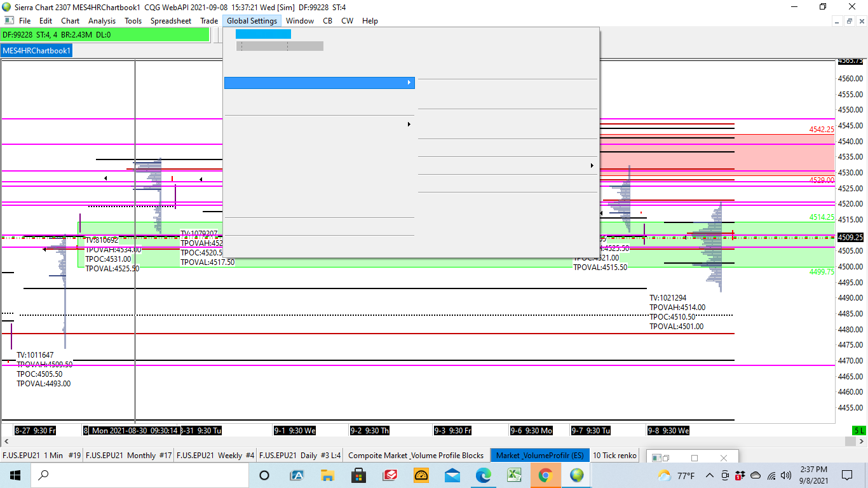Switch to F.US.EPU21 Weekly #4 tab
Image resolution: width=868 pixels, height=488 pixels.
pos(215,455)
